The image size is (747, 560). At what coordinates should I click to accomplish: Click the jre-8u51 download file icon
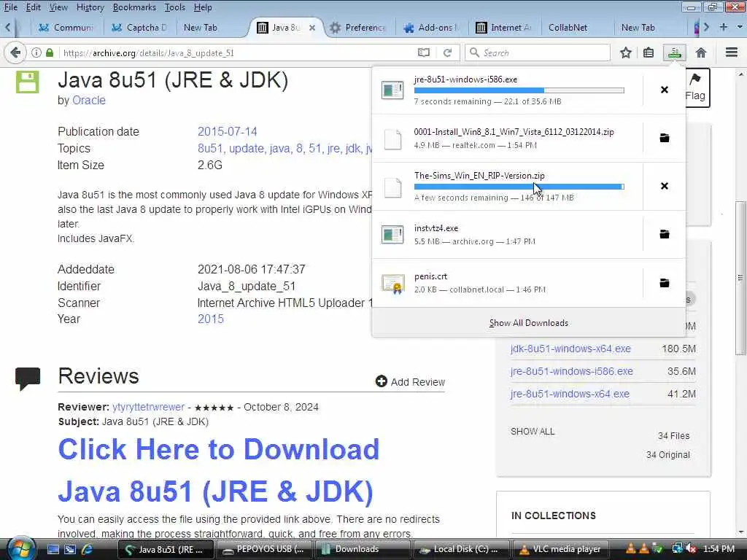coord(393,90)
